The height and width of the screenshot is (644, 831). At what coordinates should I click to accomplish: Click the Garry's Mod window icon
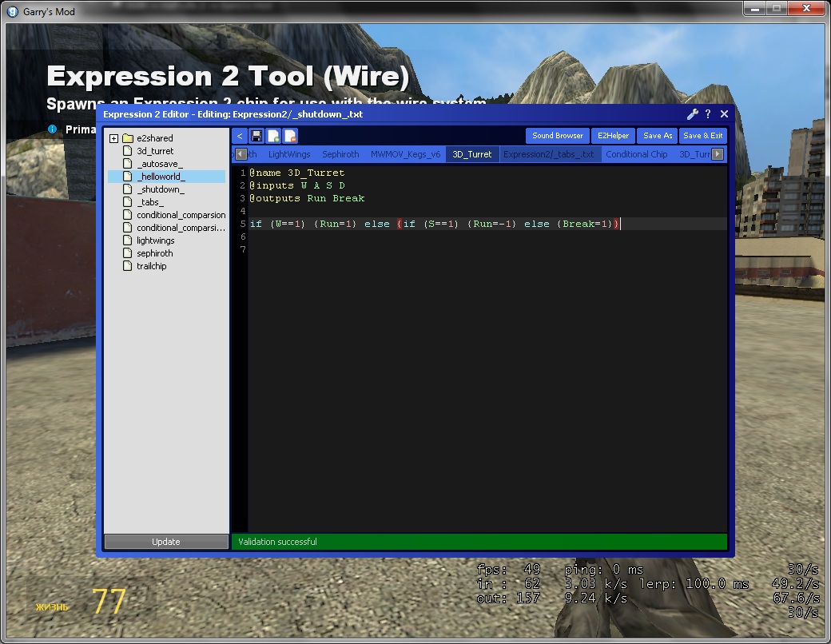(x=13, y=11)
